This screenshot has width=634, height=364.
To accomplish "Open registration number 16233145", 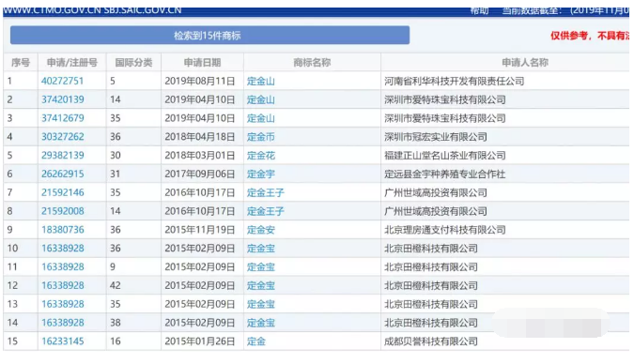I will click(x=62, y=341).
